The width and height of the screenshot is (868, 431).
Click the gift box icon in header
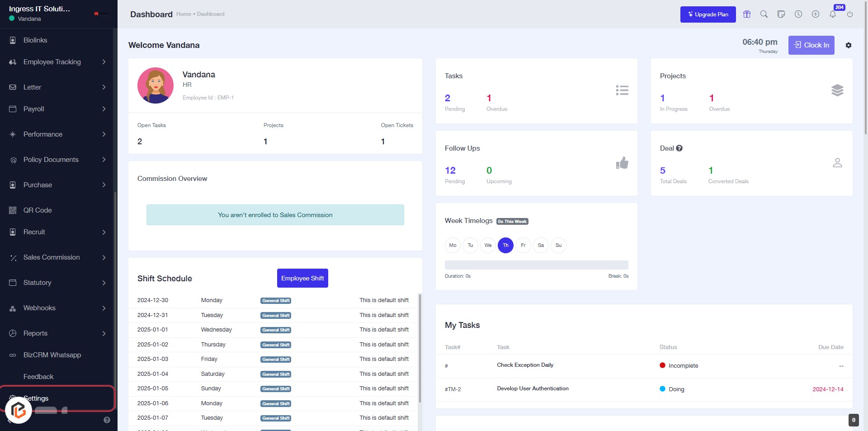[747, 14]
